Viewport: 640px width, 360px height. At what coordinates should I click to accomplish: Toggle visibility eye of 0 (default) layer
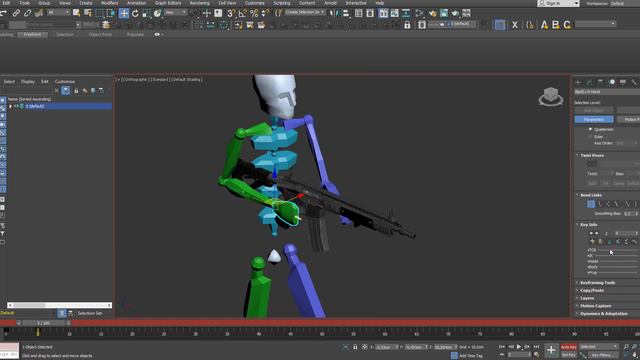(16, 106)
